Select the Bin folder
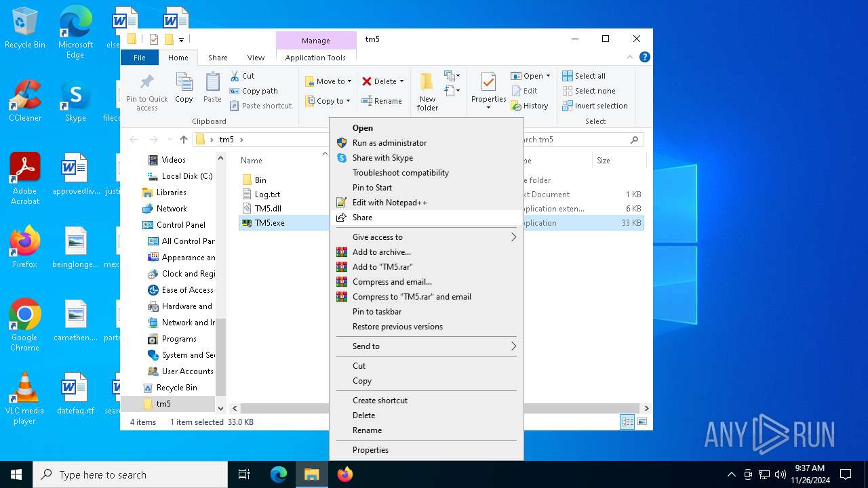 click(x=260, y=180)
